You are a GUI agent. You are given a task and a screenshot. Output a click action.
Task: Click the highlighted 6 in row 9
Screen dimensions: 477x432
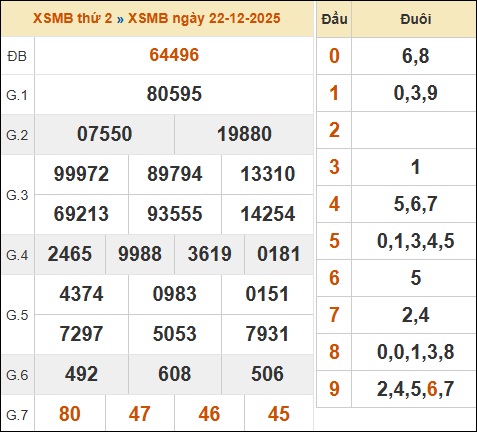tap(432, 389)
